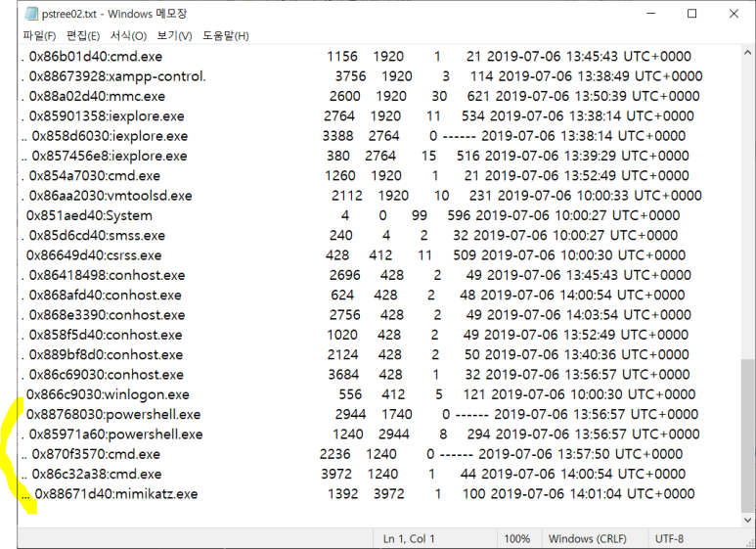Click the 0x88a02d40:mmc.exe entry

[97, 96]
